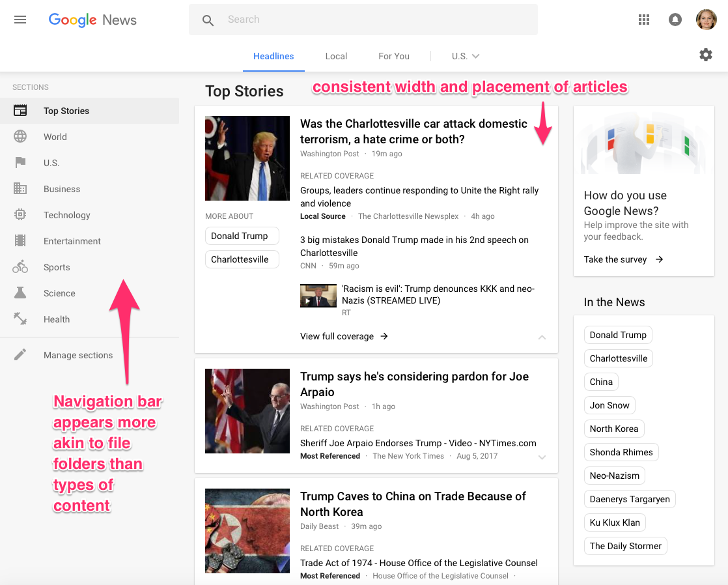Screen dimensions: 728x585
Task: Click the Business building icon
Action: (20, 189)
